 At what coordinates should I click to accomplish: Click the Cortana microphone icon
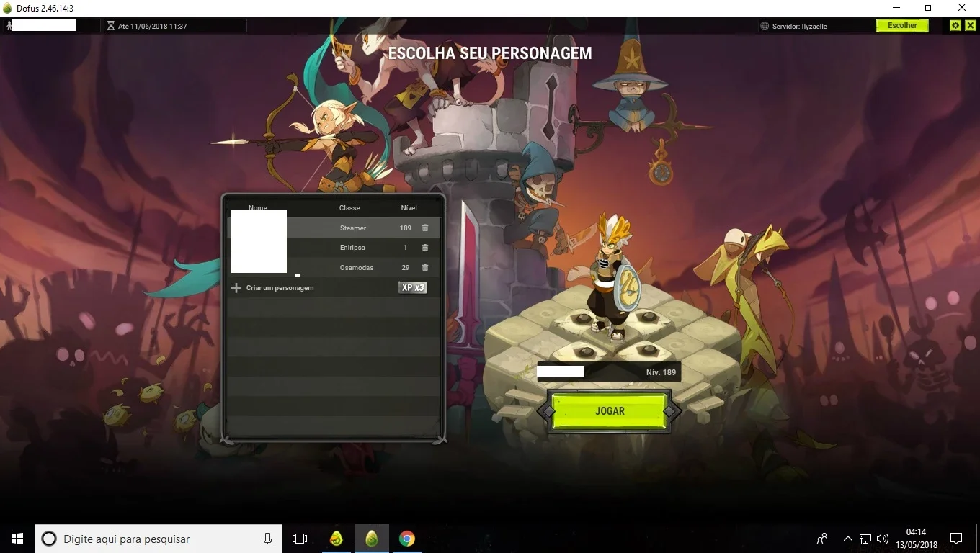coord(267,539)
